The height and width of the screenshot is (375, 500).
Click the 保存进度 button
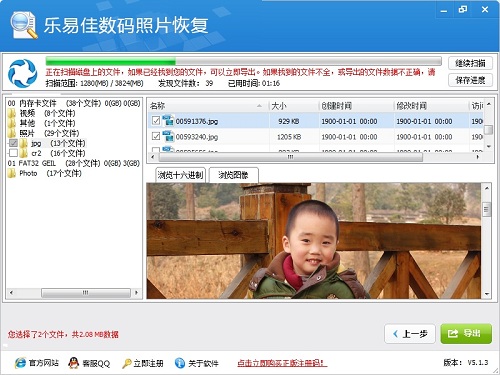pos(470,80)
